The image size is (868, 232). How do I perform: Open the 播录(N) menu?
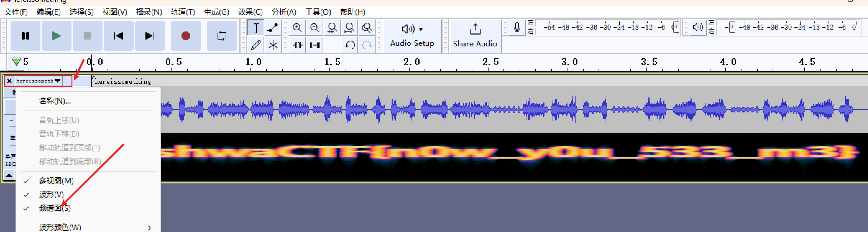coord(149,12)
